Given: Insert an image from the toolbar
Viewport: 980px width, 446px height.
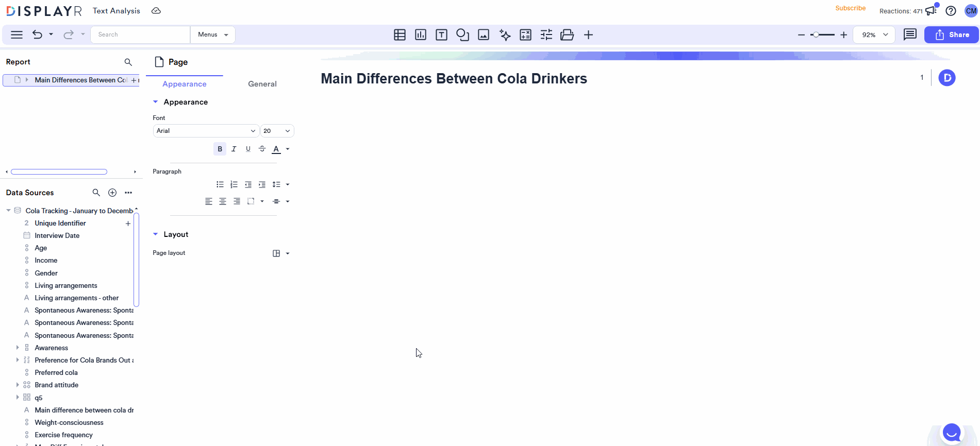Looking at the screenshot, I should click(x=484, y=35).
